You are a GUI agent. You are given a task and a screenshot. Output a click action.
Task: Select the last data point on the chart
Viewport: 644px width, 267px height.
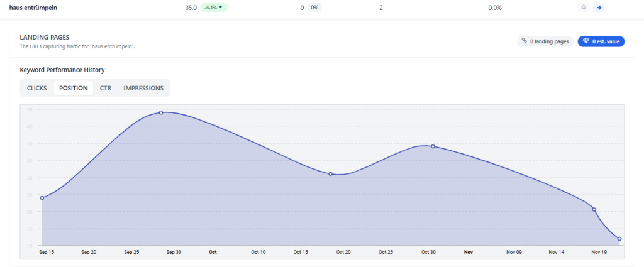[619, 239]
